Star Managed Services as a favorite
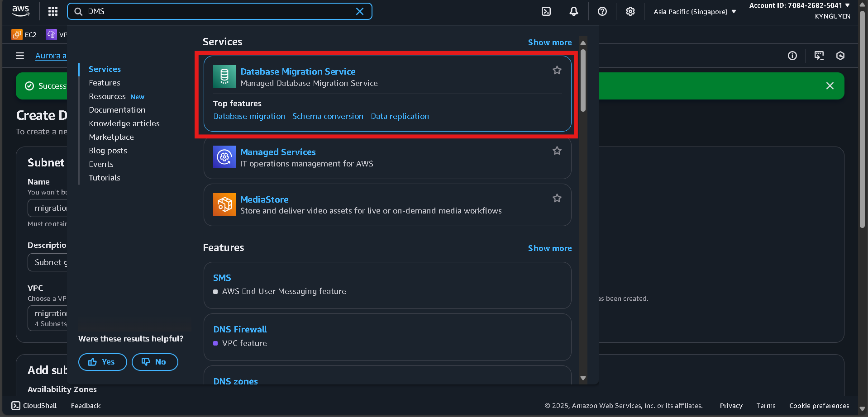The image size is (868, 417). (x=557, y=151)
